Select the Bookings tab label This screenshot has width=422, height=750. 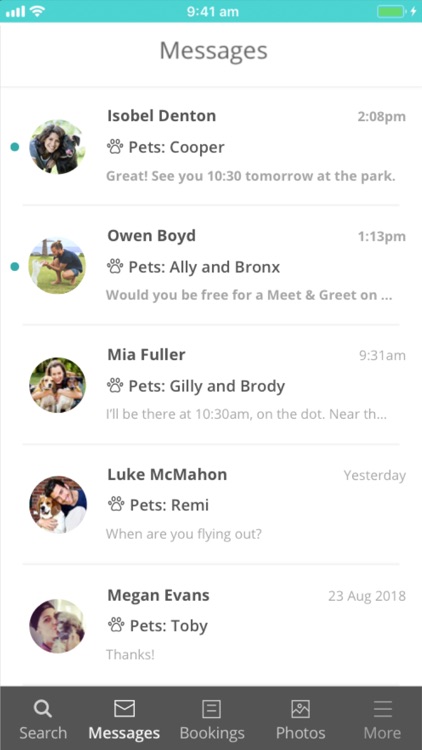(x=212, y=733)
